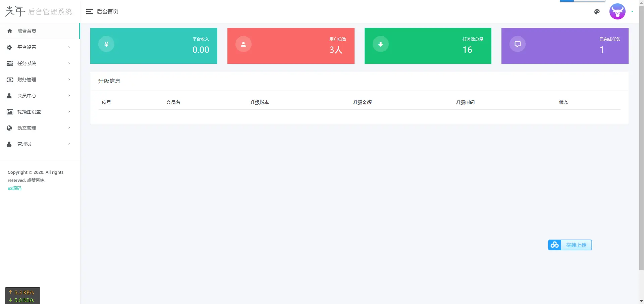Go to 后台首页 in sidebar
The height and width of the screenshot is (304, 644).
click(40, 31)
